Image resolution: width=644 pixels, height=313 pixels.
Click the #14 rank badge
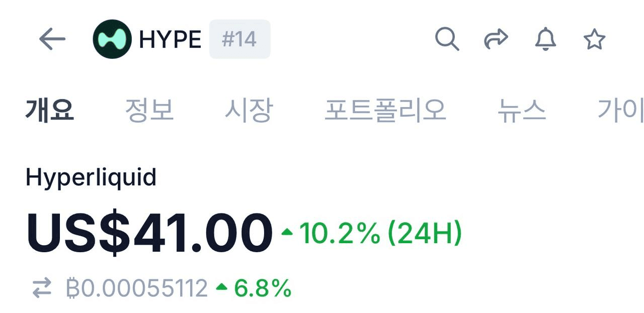239,39
